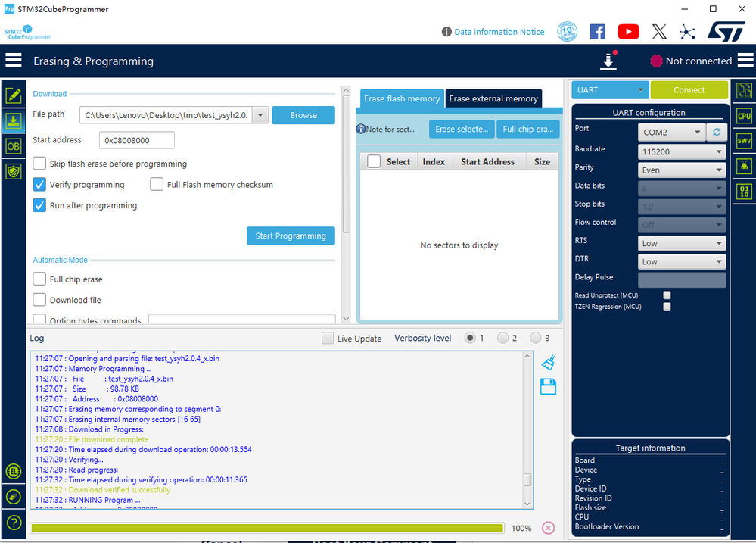Viewport: 756px width, 543px height.
Task: Open the Parity Even dropdown
Action: pyautogui.click(x=682, y=170)
